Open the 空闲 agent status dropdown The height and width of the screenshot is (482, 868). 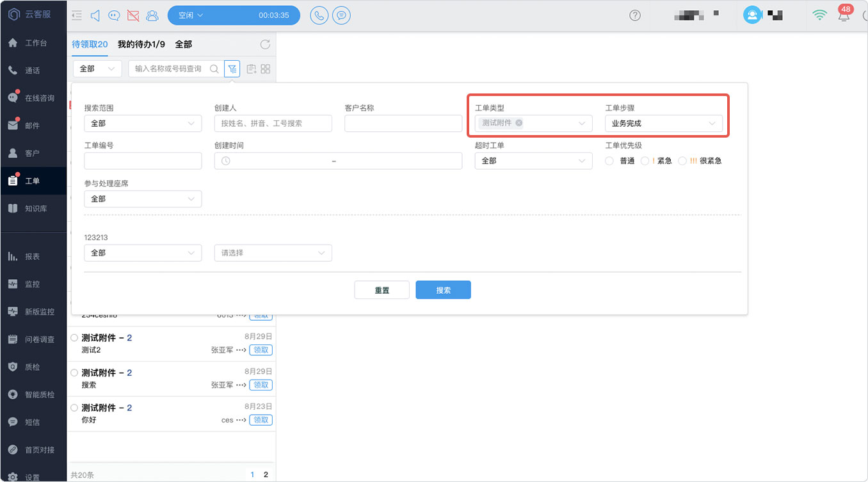234,15
